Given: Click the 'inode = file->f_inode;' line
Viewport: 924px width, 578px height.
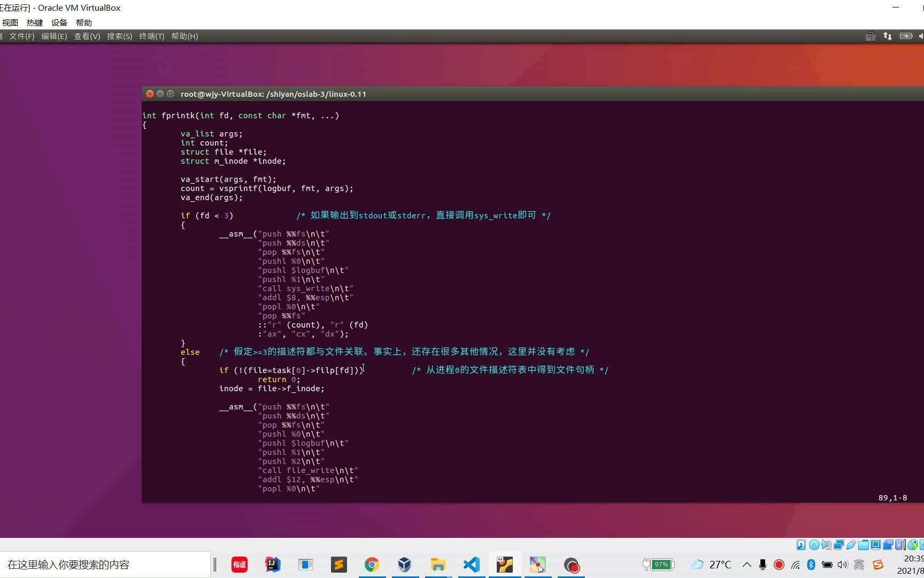Looking at the screenshot, I should 272,389.
